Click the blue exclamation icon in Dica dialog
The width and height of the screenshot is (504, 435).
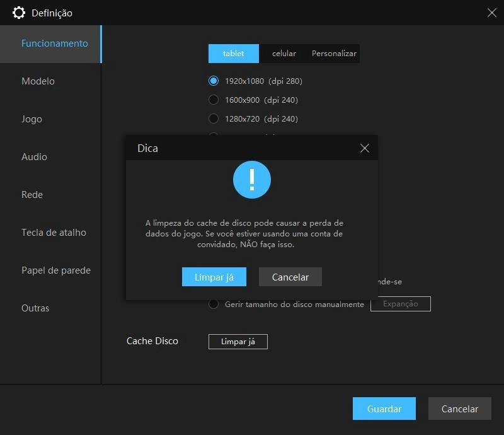[252, 179]
